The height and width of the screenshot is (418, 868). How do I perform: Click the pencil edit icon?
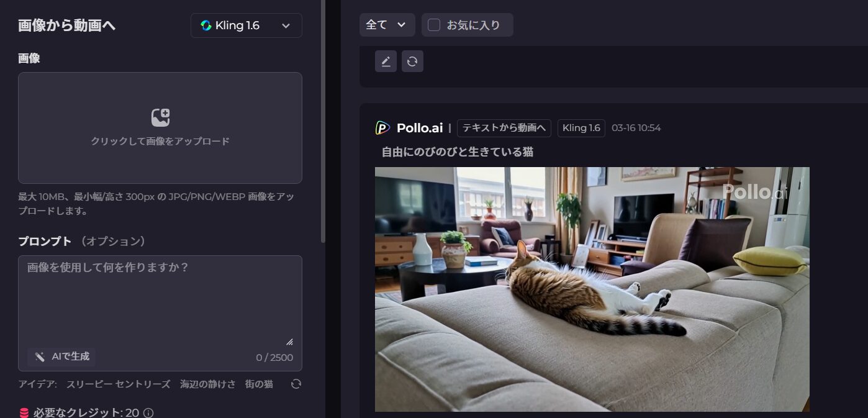click(x=386, y=61)
